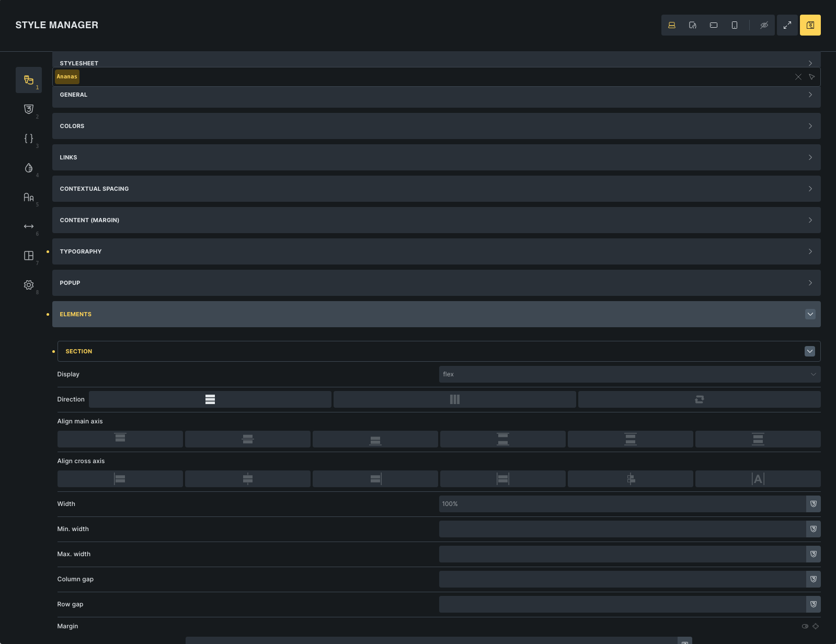836x644 pixels.
Task: Expand the TYPOGRAPHY panel
Action: click(436, 251)
